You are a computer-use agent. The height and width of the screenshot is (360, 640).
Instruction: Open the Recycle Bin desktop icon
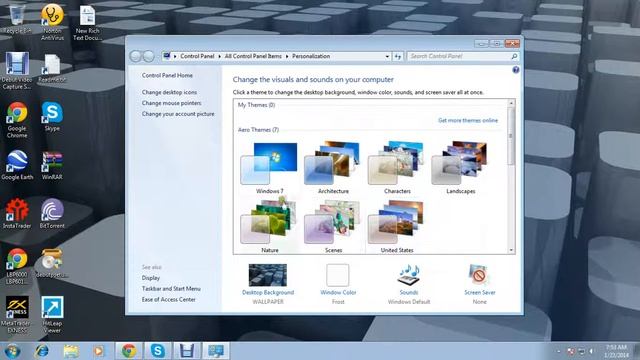pyautogui.click(x=17, y=18)
